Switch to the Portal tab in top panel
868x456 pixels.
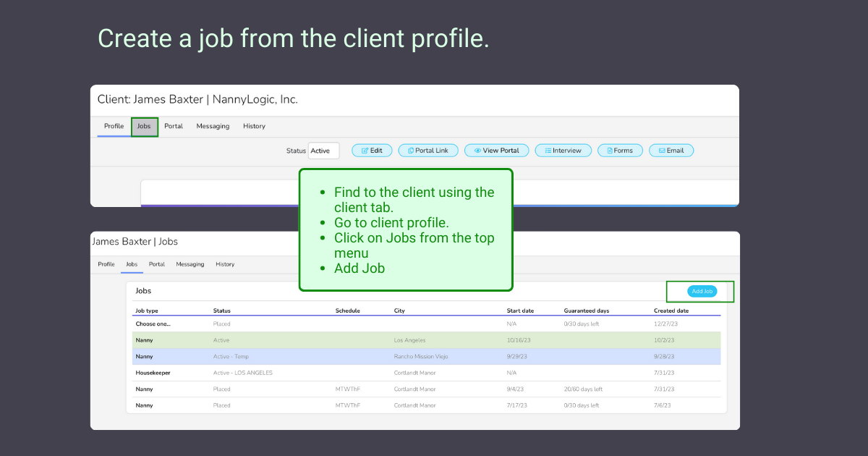click(174, 127)
